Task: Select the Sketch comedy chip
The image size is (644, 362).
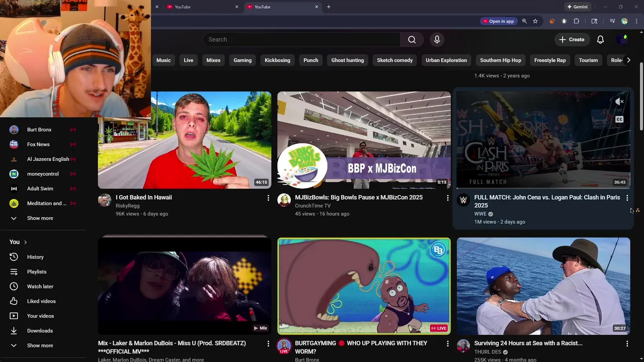Action: pyautogui.click(x=395, y=60)
